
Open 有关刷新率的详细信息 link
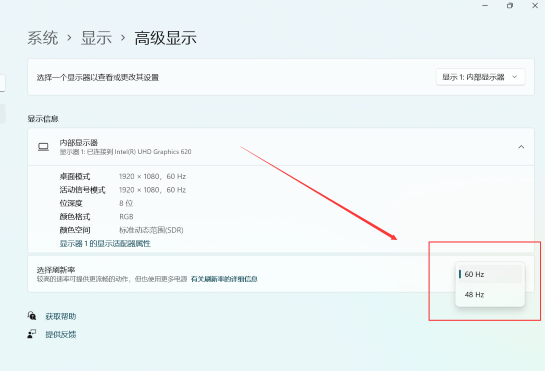pos(224,279)
